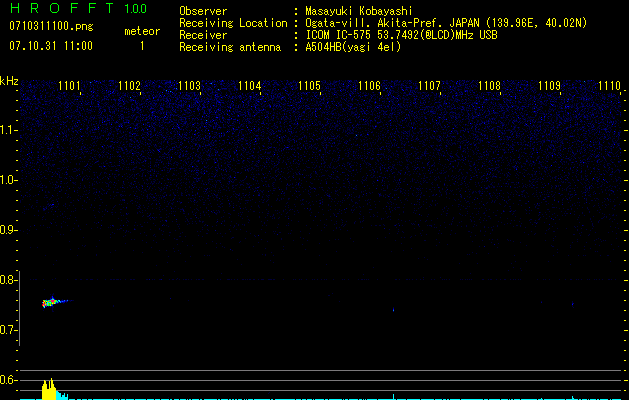Click the faint blue echo near 1106
629x400 pixels.
[394, 310]
